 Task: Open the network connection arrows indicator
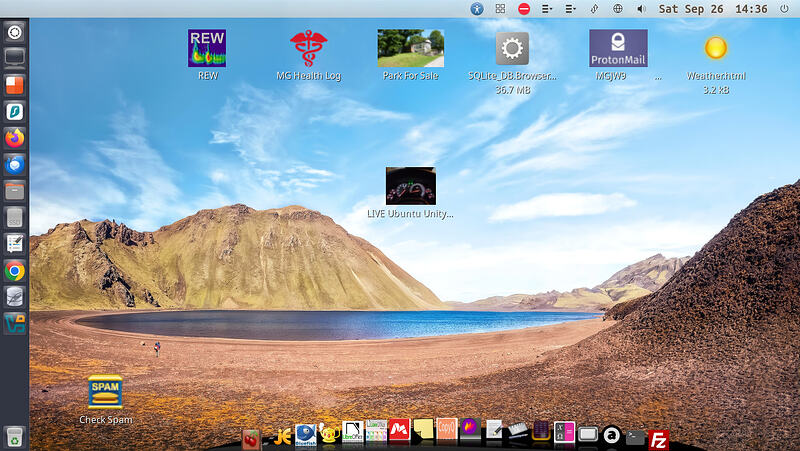[594, 9]
